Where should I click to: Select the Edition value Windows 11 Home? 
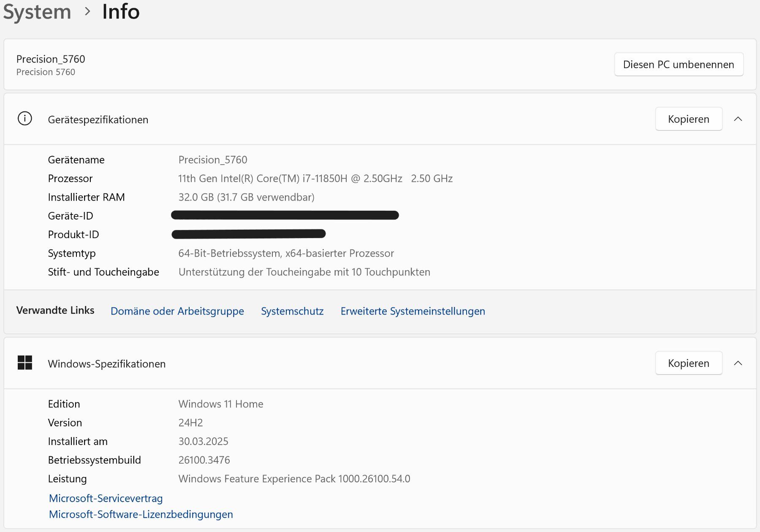(x=221, y=404)
